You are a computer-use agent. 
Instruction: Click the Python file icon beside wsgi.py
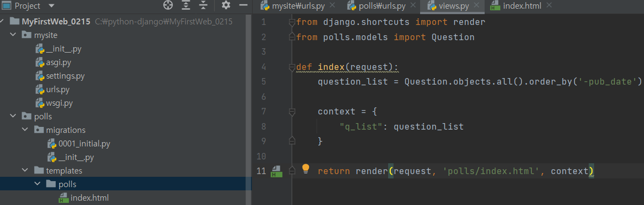[40, 103]
